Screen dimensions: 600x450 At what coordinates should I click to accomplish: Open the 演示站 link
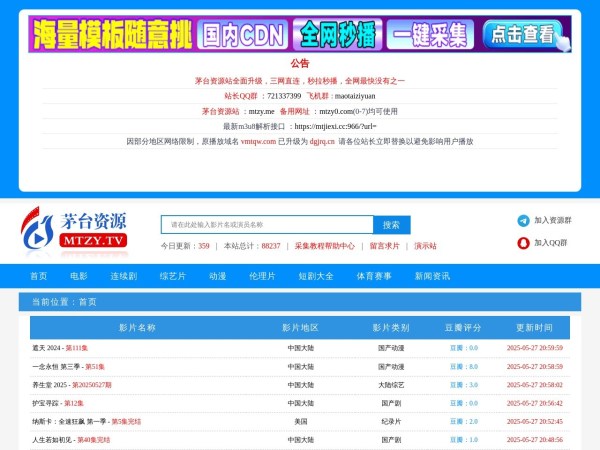pos(425,246)
